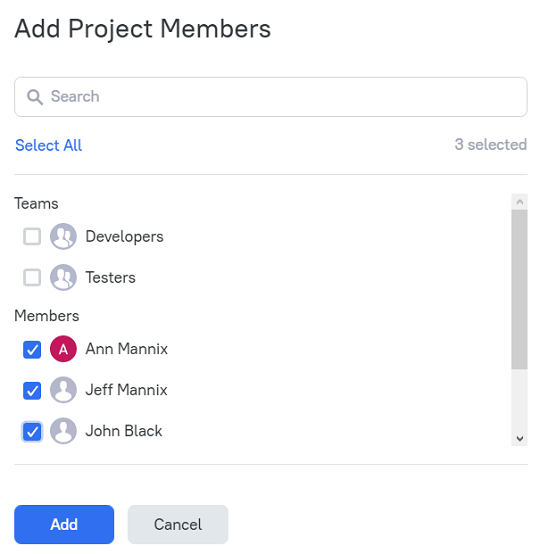This screenshot has height=554, width=540.
Task: Click the Testers team avatar icon
Action: (x=63, y=277)
